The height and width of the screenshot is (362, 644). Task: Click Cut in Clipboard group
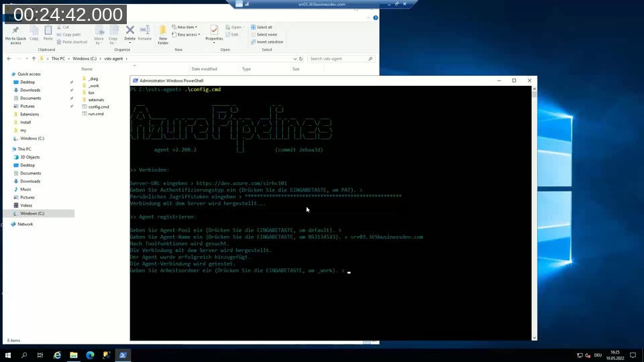(63, 27)
